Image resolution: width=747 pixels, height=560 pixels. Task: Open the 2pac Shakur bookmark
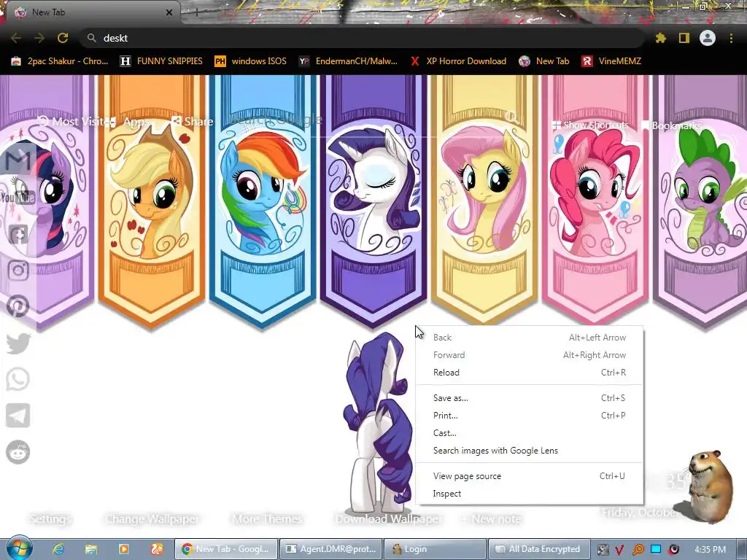(x=60, y=61)
